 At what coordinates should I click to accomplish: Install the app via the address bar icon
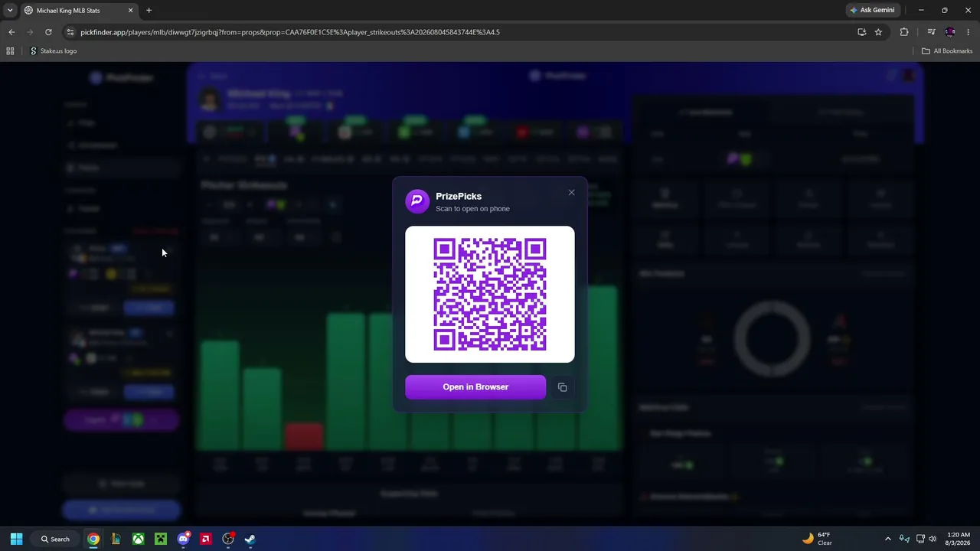point(862,32)
